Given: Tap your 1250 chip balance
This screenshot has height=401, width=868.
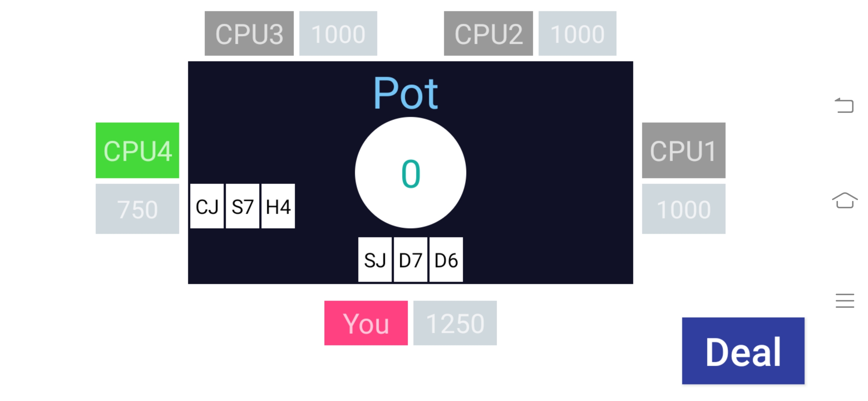Looking at the screenshot, I should [x=455, y=323].
